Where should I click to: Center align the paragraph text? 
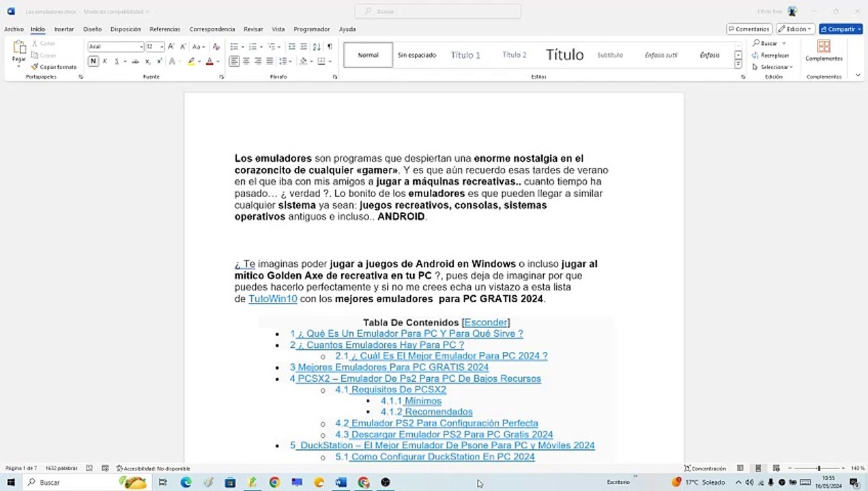(x=246, y=61)
